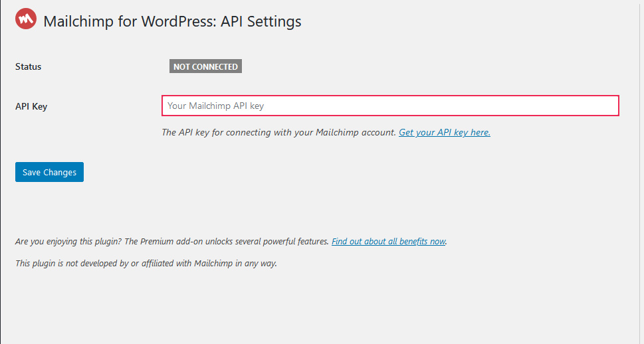Viewport: 644px width, 344px height.
Task: Click the NOT CONNECTED status badge
Action: (x=205, y=66)
